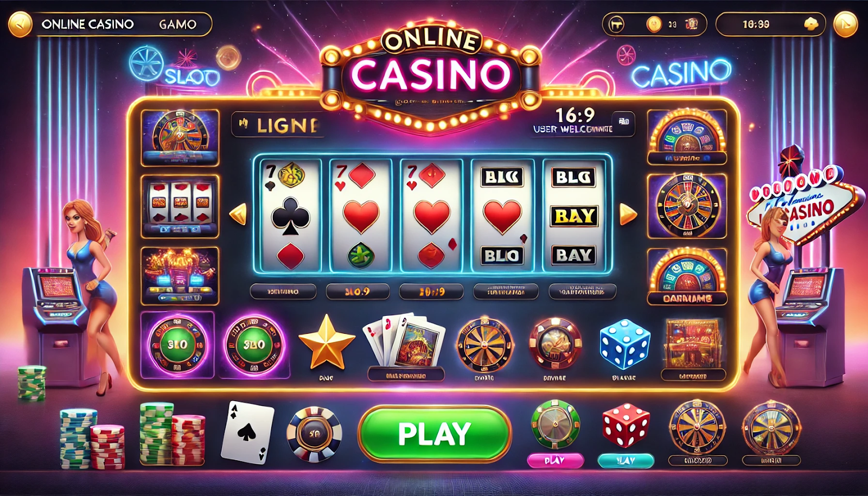Select the first green SLO chip icon

click(x=177, y=345)
